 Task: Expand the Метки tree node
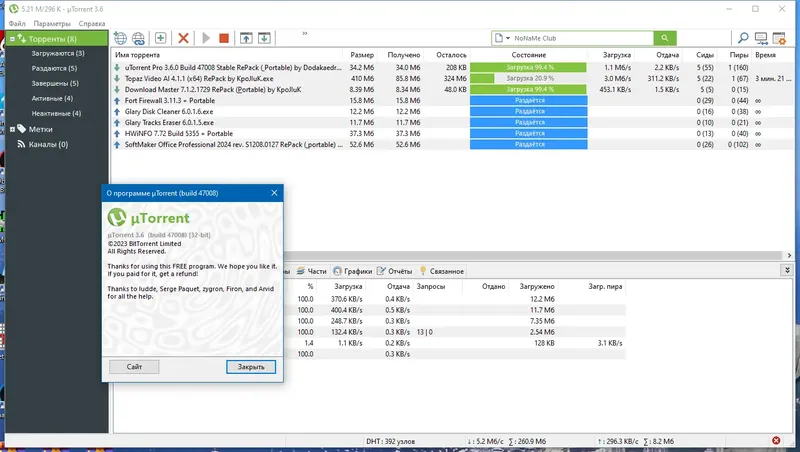coord(12,130)
